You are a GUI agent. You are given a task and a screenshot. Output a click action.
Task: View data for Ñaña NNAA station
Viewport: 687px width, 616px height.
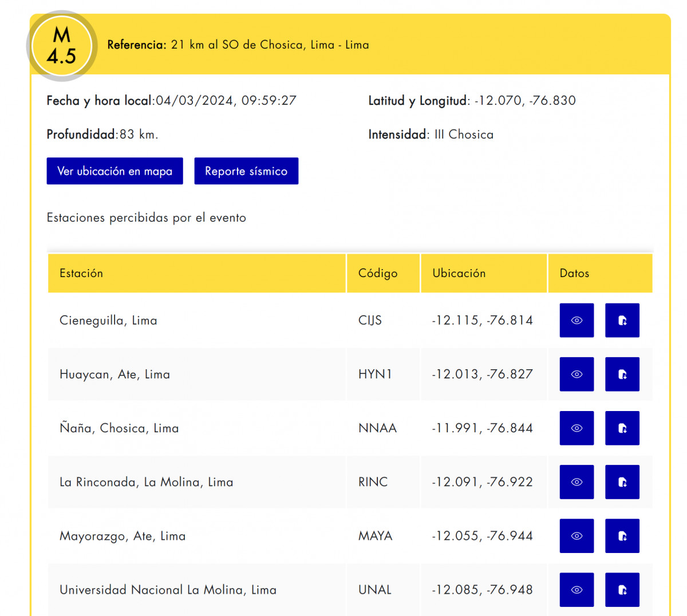coord(577,428)
